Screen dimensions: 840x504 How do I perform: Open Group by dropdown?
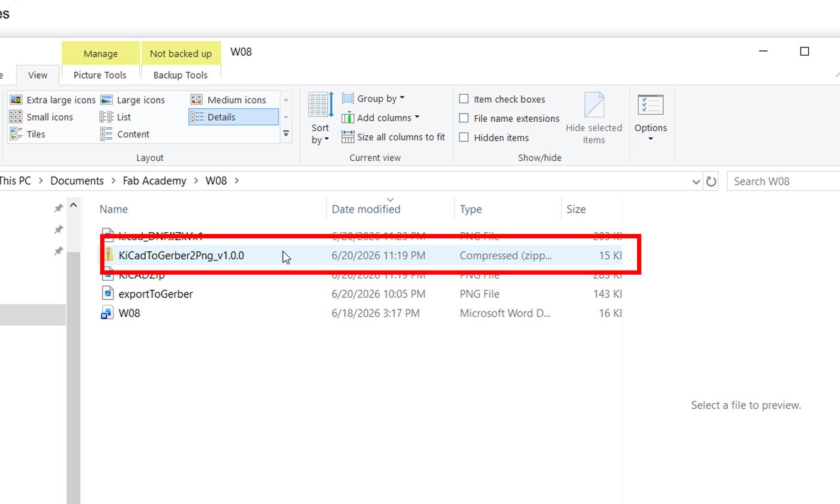[373, 98]
